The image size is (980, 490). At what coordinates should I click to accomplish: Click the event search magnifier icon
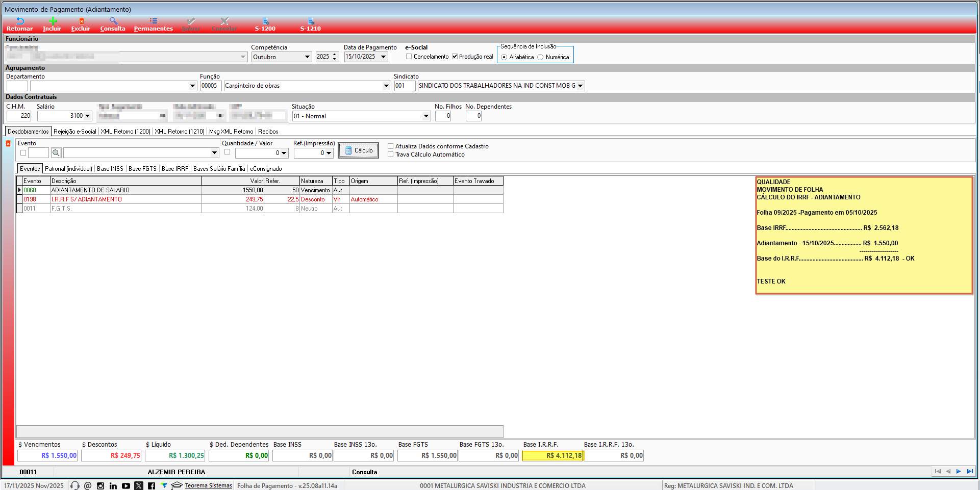[56, 153]
